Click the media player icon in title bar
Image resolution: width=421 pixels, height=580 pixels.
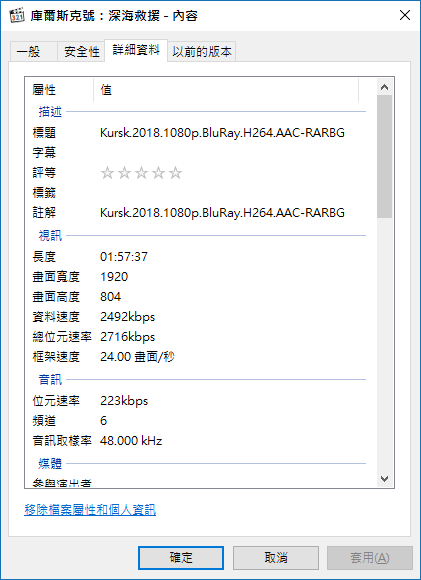click(17, 16)
